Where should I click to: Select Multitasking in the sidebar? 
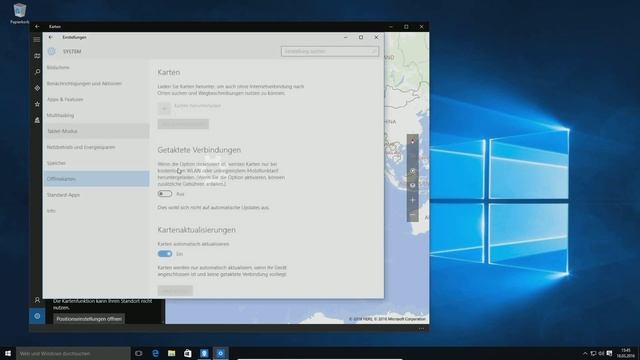pos(96,115)
